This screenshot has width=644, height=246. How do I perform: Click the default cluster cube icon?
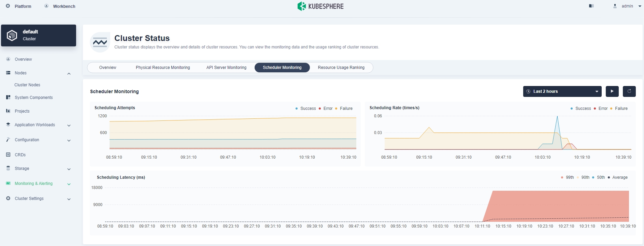pos(12,35)
